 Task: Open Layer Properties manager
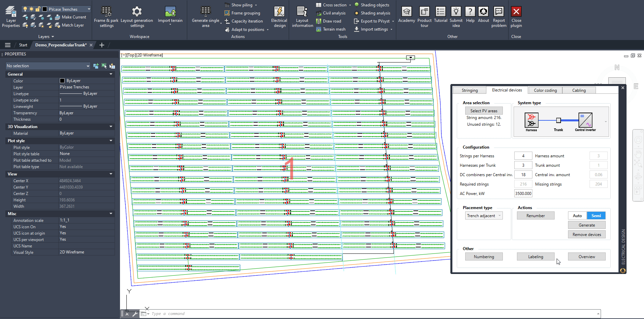click(11, 12)
